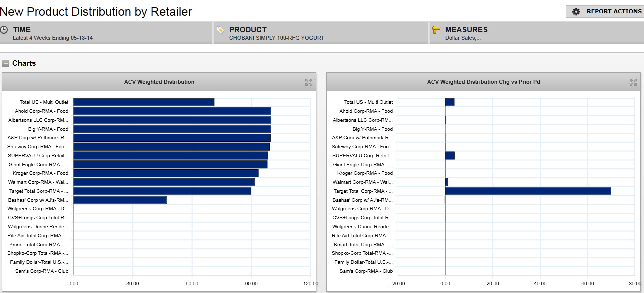Click the New Product Distribution by Retailer heading

point(96,12)
